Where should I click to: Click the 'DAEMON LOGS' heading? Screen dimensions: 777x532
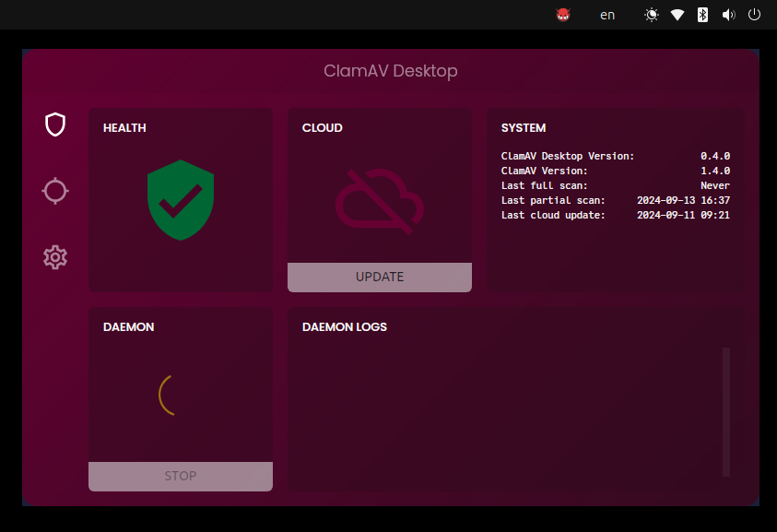tap(345, 327)
